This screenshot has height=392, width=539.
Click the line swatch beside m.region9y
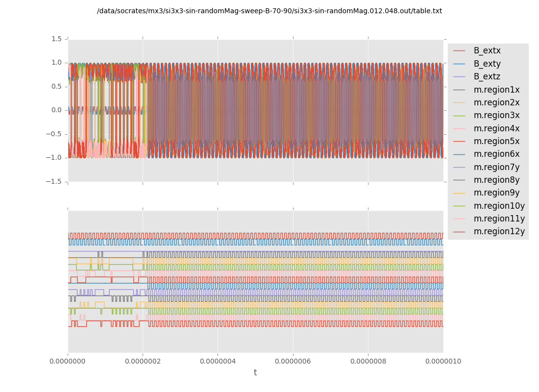click(459, 193)
